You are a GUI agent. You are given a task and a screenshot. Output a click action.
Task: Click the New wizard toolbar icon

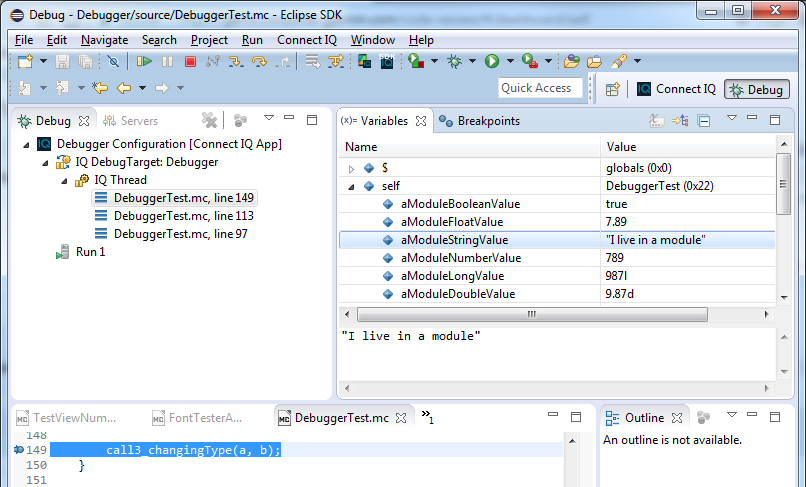pos(25,61)
